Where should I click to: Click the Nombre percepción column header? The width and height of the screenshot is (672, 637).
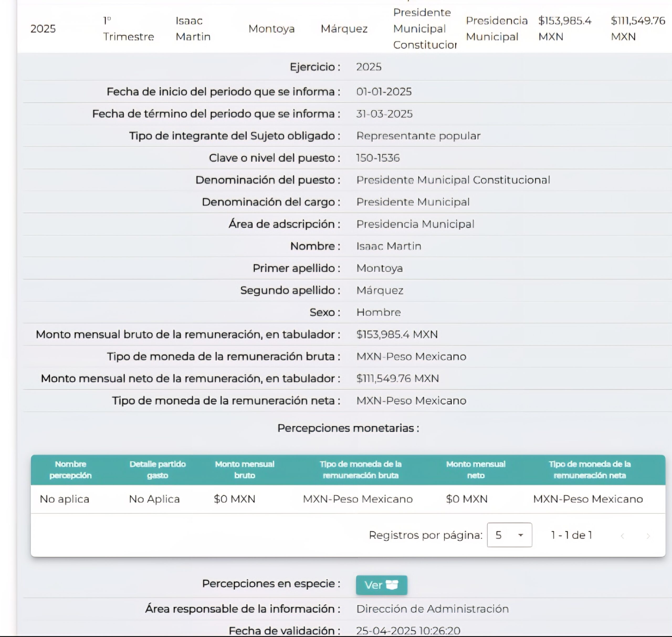[x=71, y=469]
